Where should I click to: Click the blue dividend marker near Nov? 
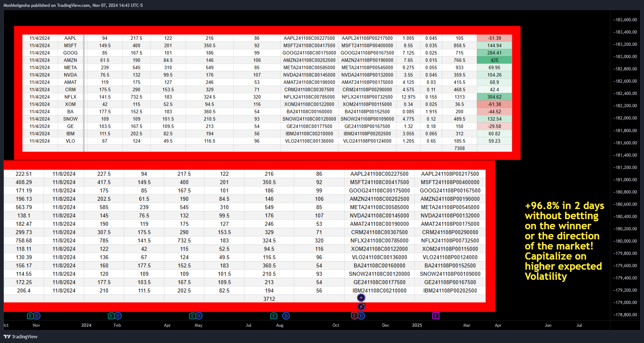[37, 316]
